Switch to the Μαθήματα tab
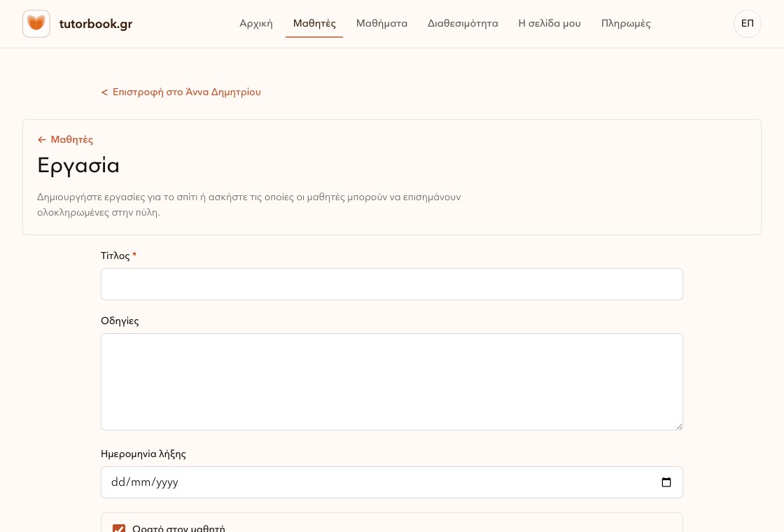The height and width of the screenshot is (532, 784). 381,24
